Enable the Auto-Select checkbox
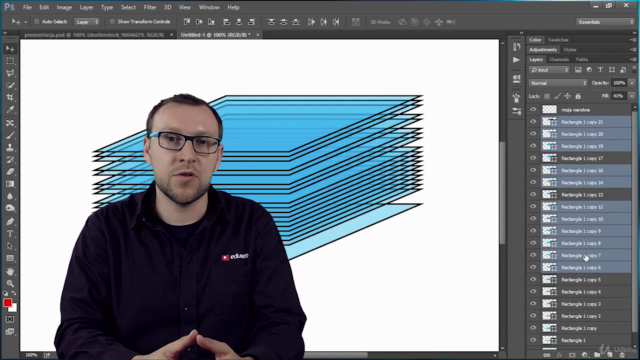The image size is (640, 360). [x=36, y=22]
